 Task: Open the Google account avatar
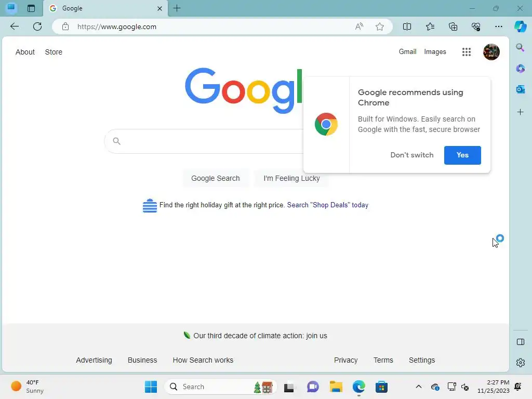tap(491, 52)
